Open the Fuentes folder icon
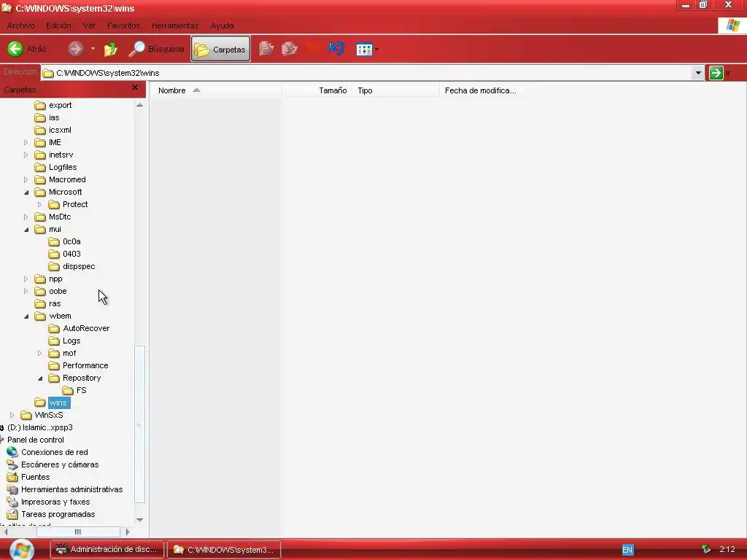747x560 pixels. click(x=12, y=477)
